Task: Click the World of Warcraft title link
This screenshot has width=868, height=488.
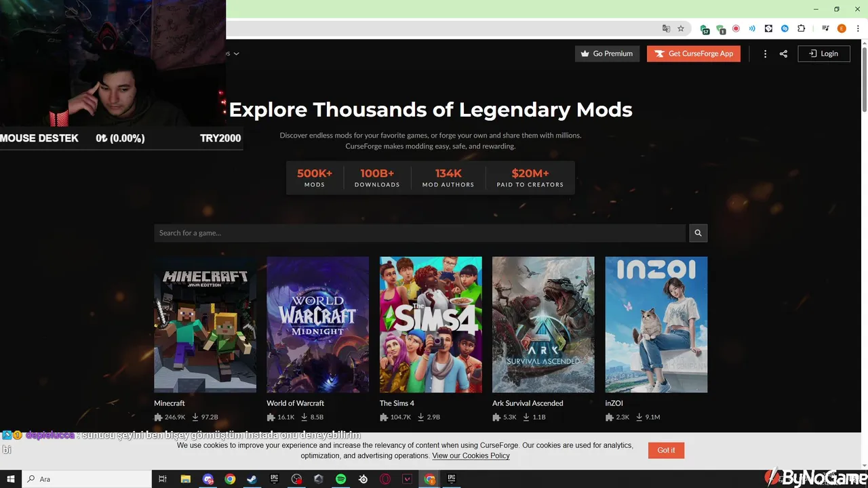Action: click(x=295, y=403)
